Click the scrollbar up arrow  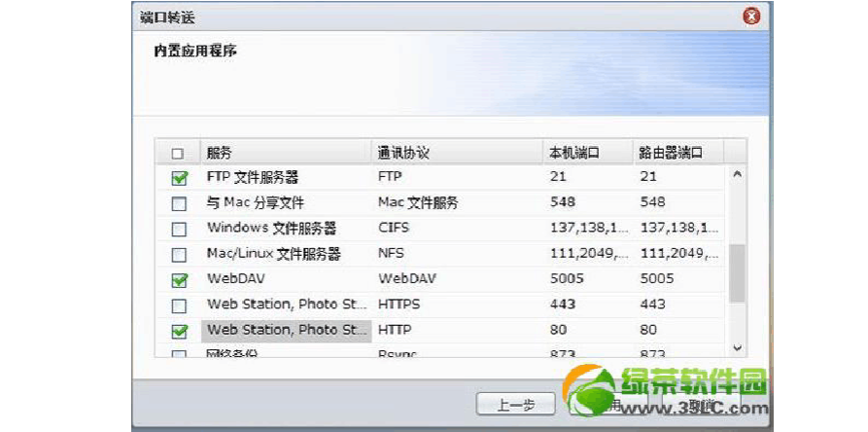tap(737, 175)
